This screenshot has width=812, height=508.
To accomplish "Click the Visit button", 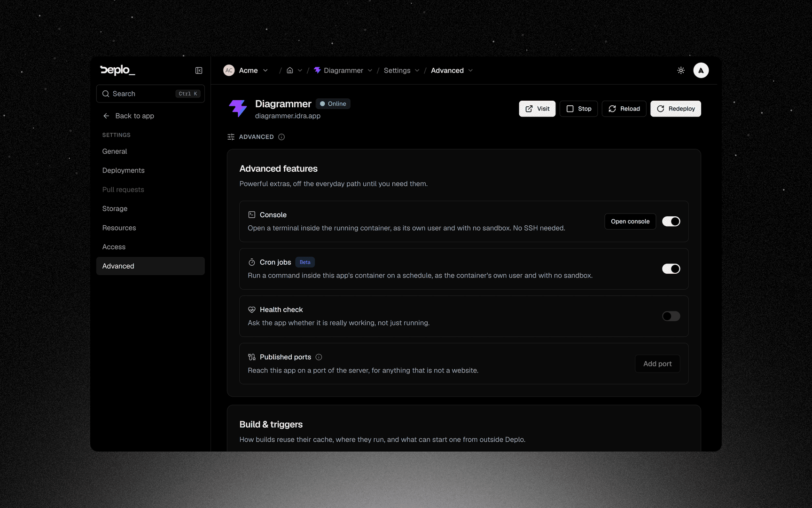I will click(537, 109).
